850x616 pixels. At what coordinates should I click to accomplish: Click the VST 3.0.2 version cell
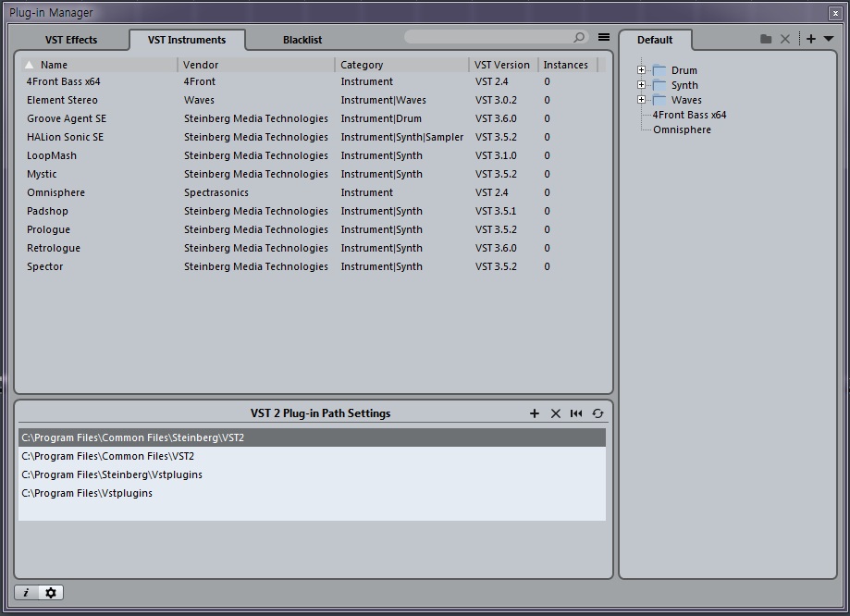tap(496, 100)
